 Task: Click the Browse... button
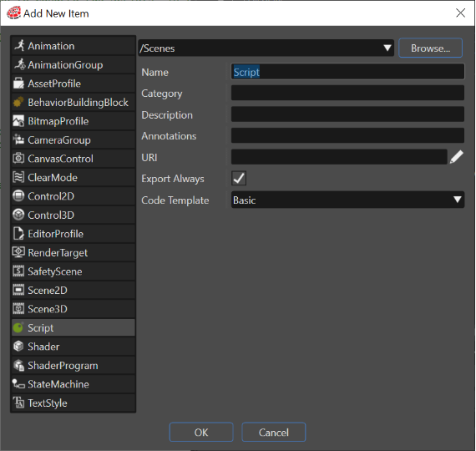point(430,48)
